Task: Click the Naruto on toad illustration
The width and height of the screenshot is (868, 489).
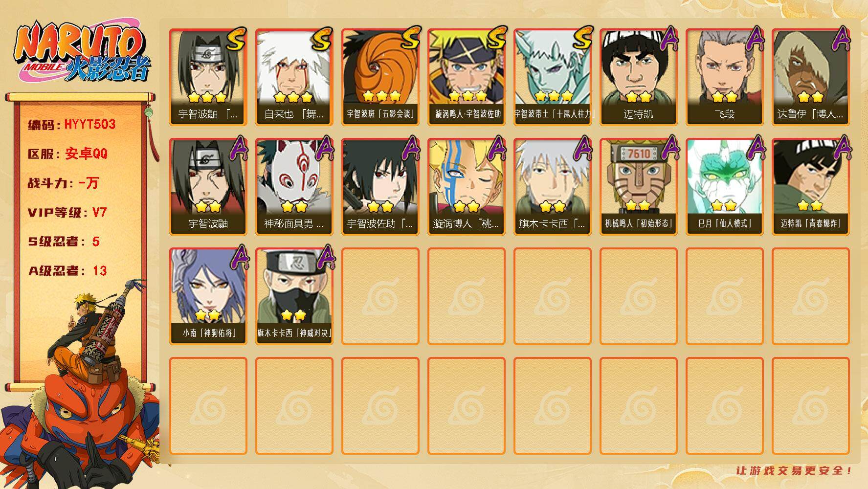Action: (81, 384)
